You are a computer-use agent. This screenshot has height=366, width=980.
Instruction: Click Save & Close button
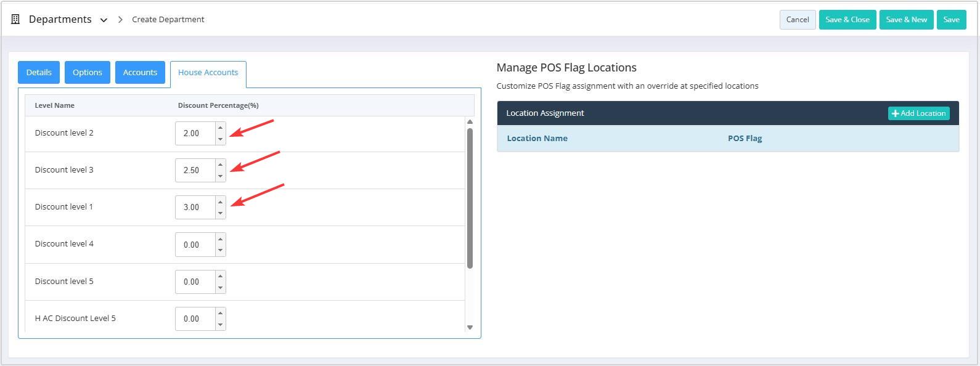[x=847, y=20]
